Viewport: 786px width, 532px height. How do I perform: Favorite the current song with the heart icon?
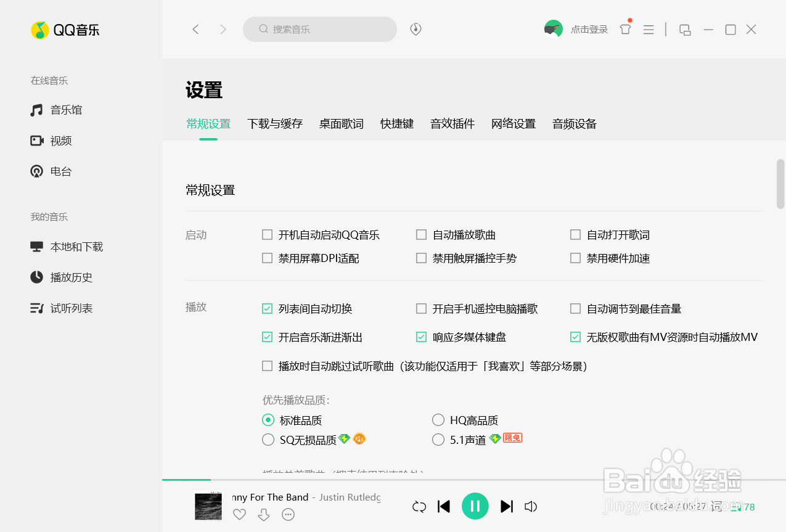point(239,514)
